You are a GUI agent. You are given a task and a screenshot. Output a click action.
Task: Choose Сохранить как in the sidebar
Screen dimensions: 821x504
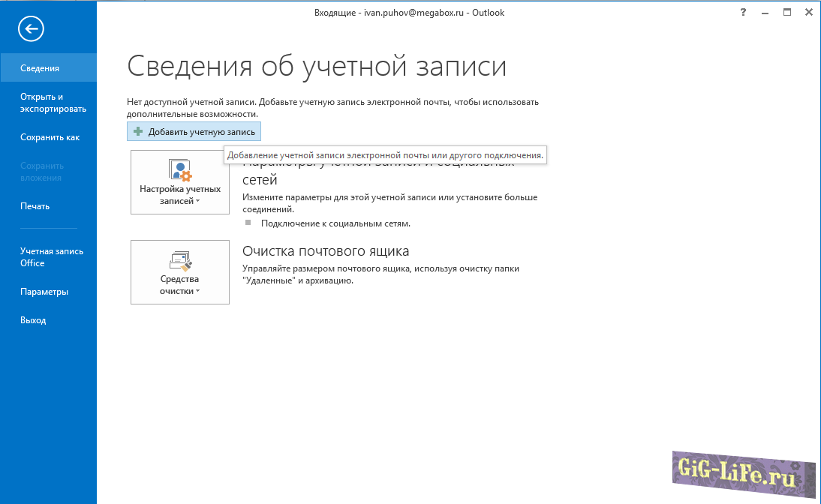pos(48,137)
